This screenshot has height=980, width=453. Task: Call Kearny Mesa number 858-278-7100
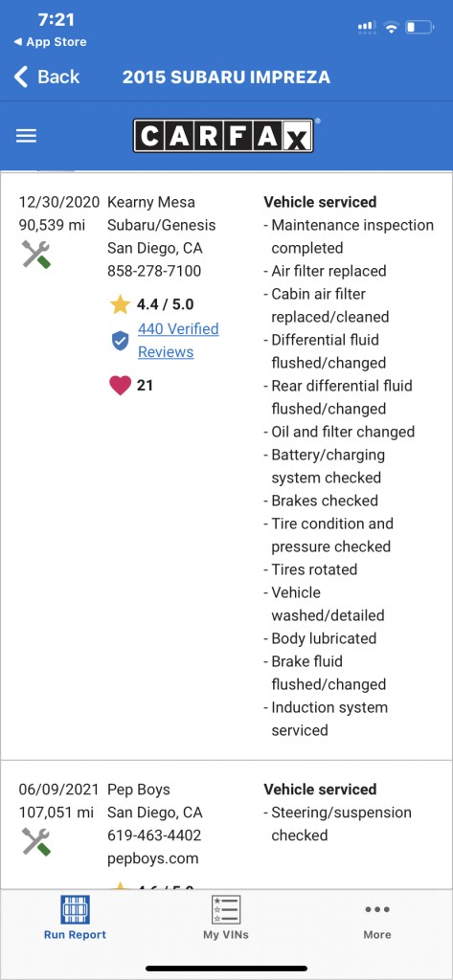click(x=154, y=271)
